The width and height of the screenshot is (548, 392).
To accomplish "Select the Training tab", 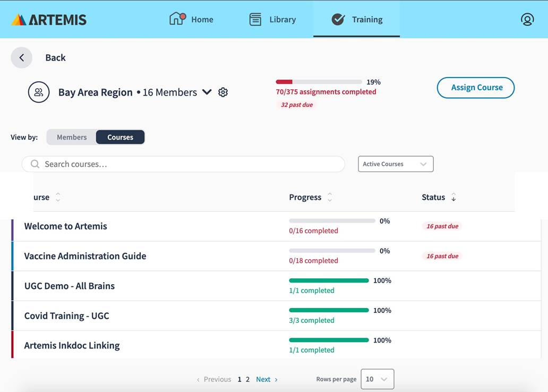I will click(357, 20).
